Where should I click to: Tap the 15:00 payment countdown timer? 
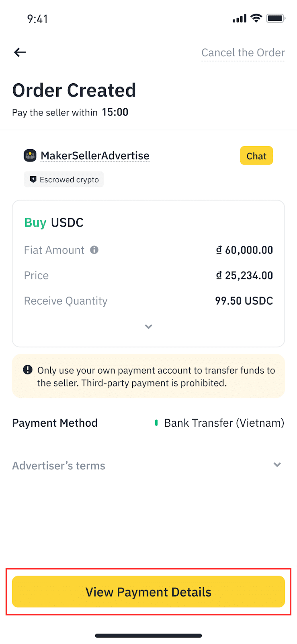115,112
